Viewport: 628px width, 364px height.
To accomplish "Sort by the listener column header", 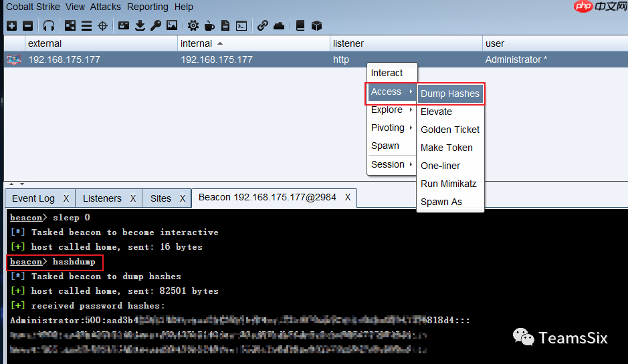I will [x=406, y=43].
